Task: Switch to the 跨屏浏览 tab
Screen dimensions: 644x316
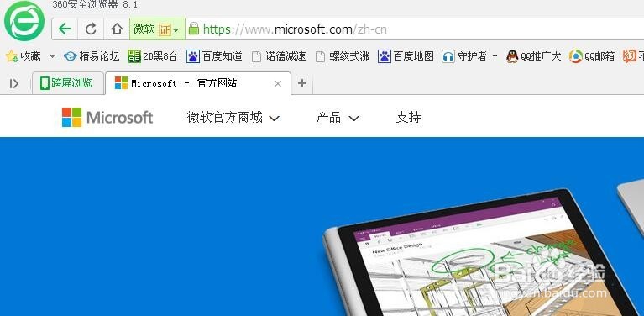Action: tap(67, 83)
